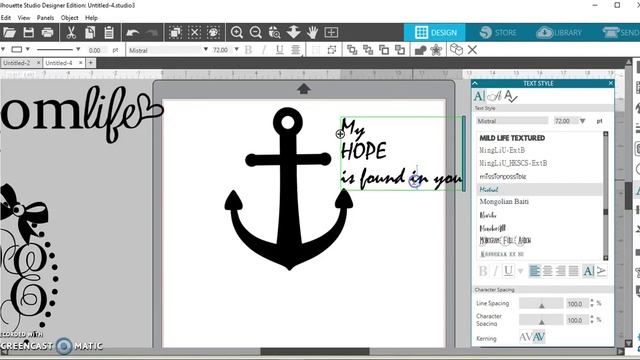Open font name dropdown in top toolbar
640x360 pixels.
click(205, 49)
